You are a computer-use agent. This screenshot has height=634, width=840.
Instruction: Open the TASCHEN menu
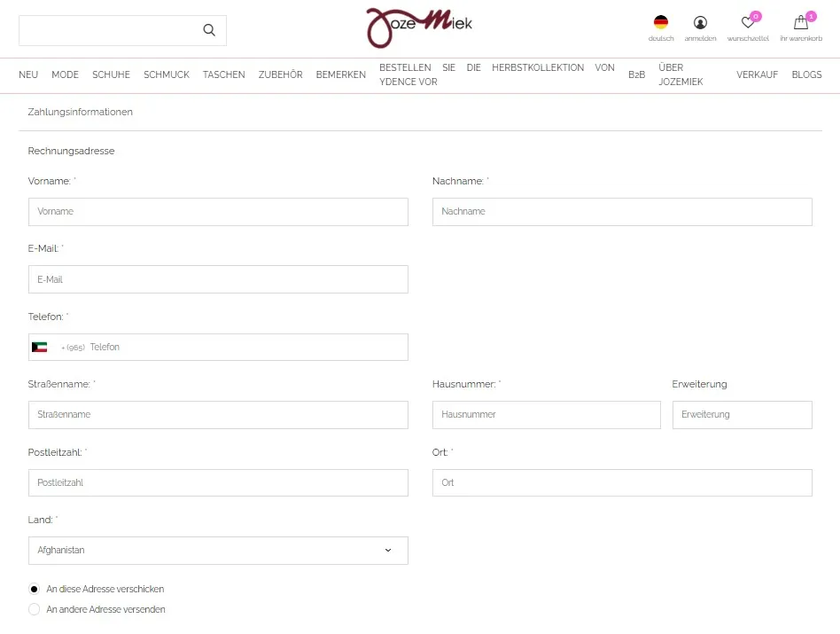pos(224,74)
